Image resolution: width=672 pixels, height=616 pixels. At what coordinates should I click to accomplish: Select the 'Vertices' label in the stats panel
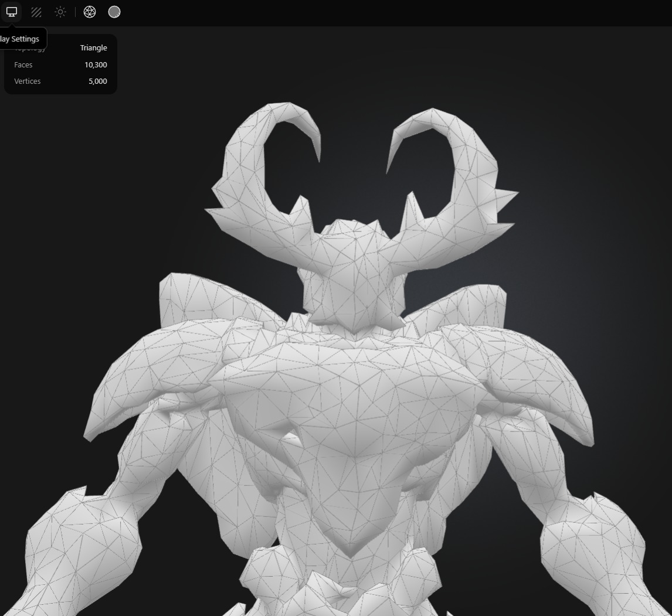(x=28, y=81)
